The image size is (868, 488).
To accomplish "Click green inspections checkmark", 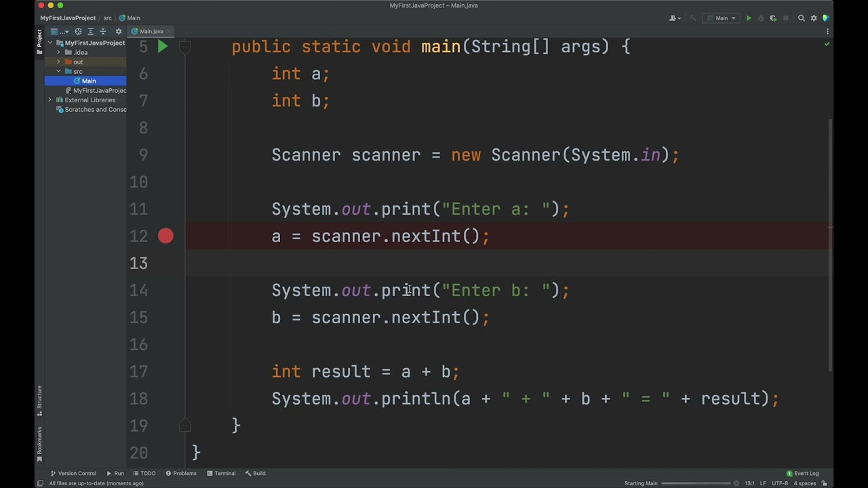I will pos(827,44).
